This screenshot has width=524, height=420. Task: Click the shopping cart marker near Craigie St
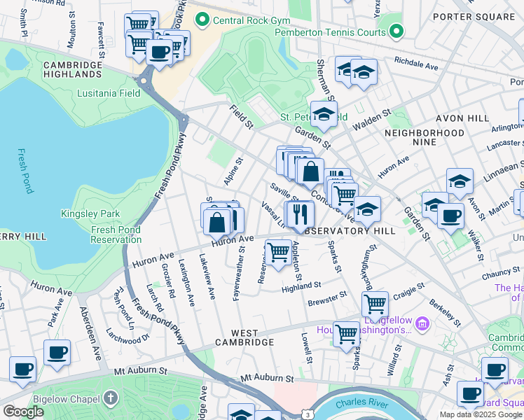375,305
